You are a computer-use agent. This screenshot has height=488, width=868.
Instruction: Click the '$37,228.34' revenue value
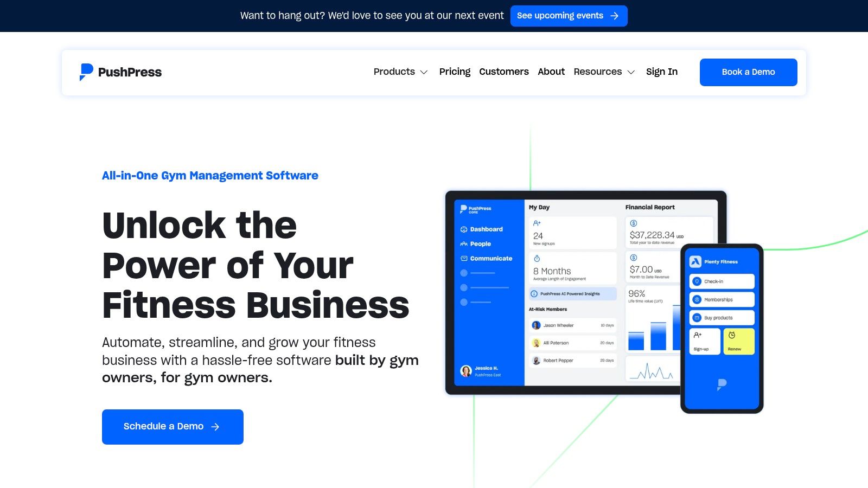click(x=652, y=235)
